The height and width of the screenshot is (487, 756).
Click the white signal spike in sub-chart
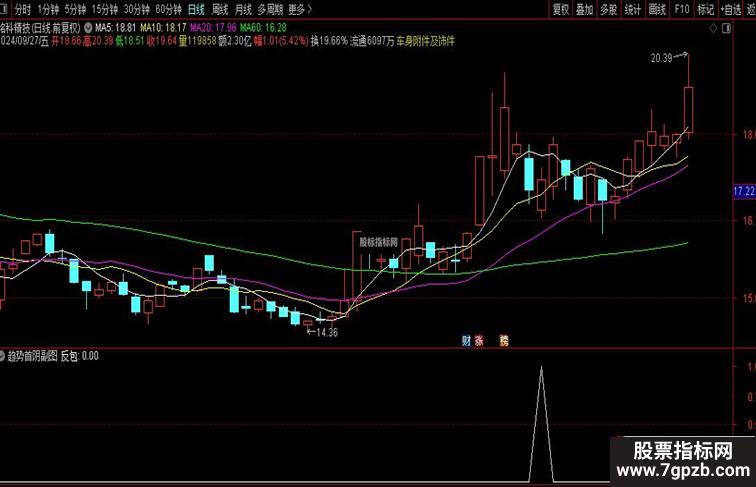tap(541, 424)
